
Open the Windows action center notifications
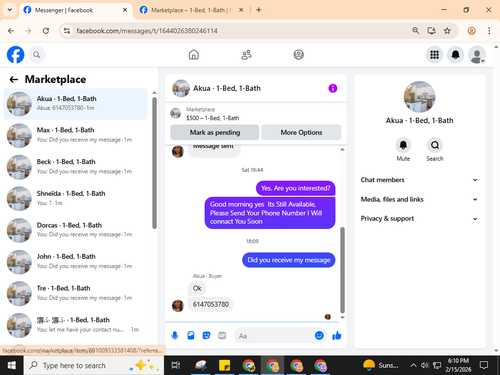[x=484, y=365]
